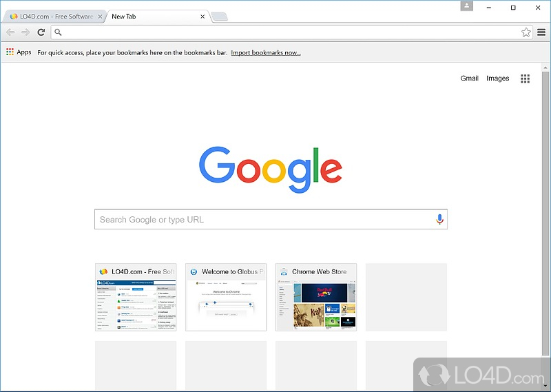Viewport: 551px width, 392px height.
Task: Open the Chrome hamburger menu
Action: coord(541,32)
